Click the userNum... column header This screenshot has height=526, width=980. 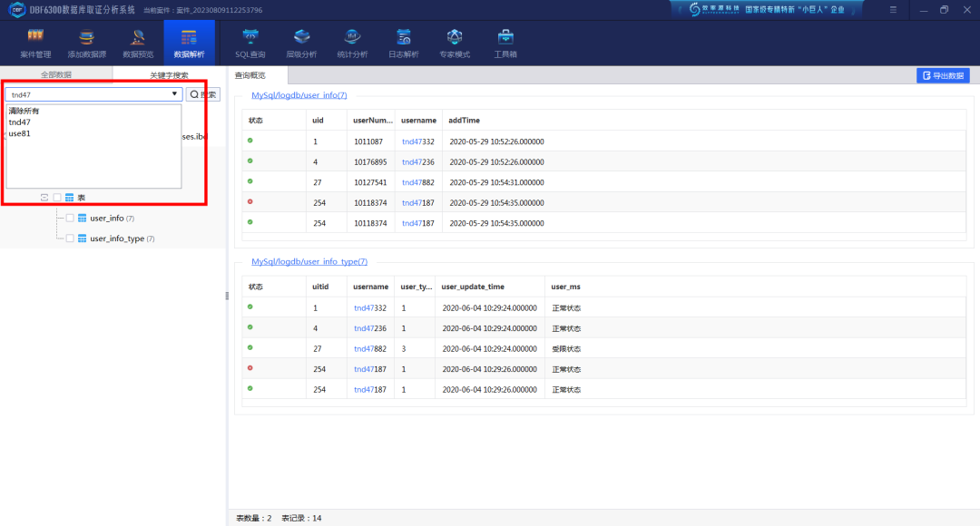point(373,121)
